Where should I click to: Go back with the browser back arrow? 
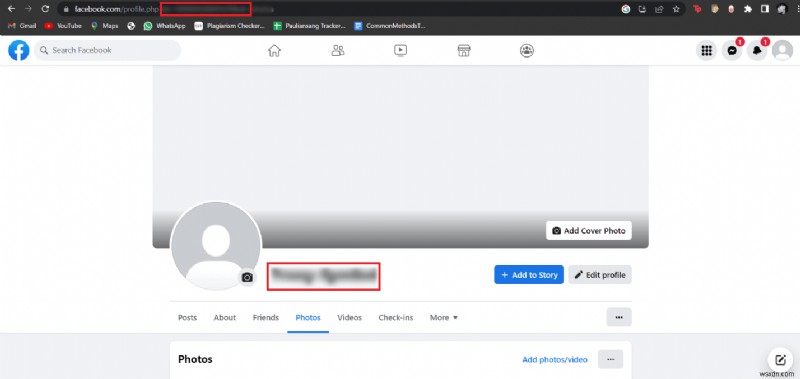12,9
